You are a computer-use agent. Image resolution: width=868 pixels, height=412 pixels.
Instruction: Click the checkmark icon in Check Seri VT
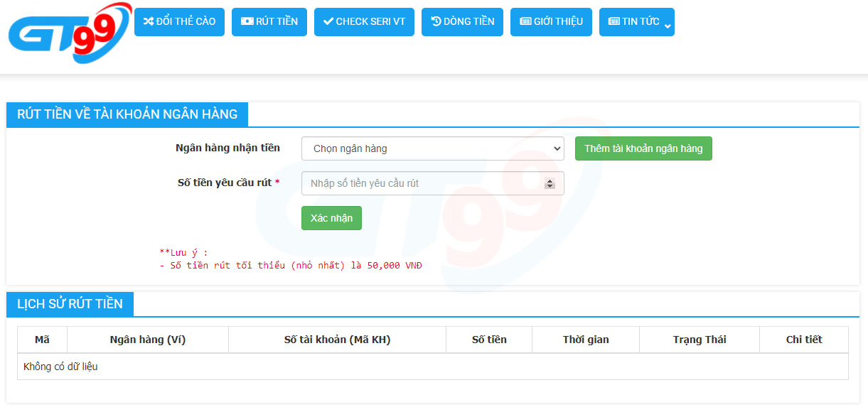point(328,21)
